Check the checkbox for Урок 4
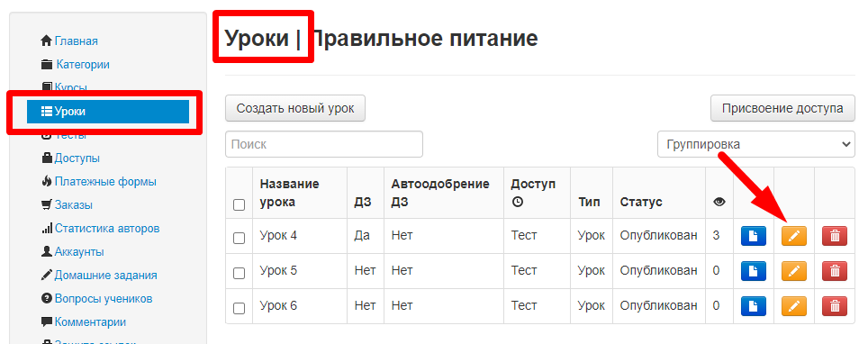 tap(240, 239)
